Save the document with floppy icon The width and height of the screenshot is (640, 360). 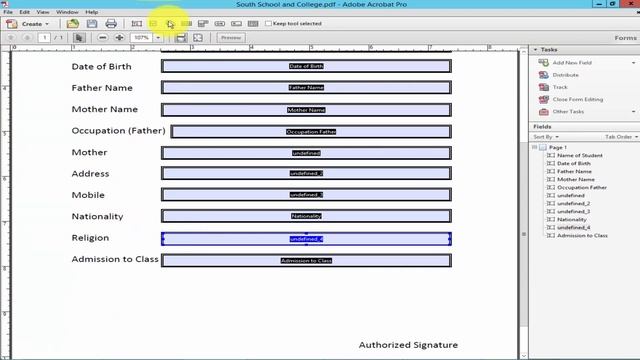(92, 24)
